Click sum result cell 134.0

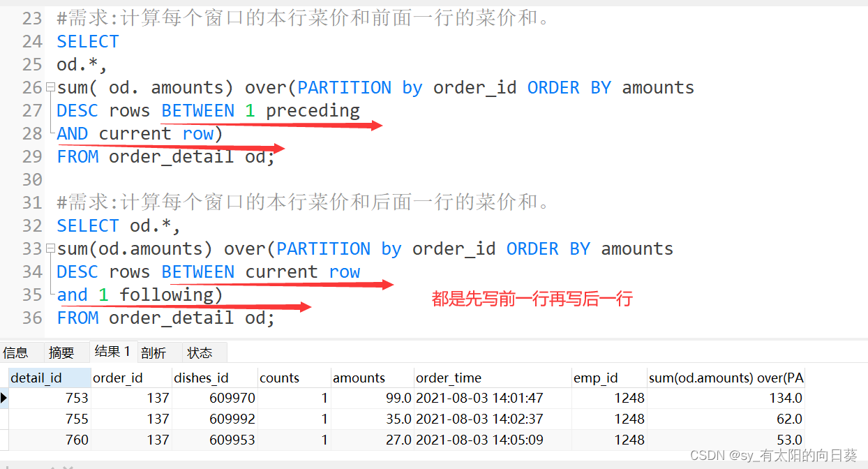[x=726, y=398]
